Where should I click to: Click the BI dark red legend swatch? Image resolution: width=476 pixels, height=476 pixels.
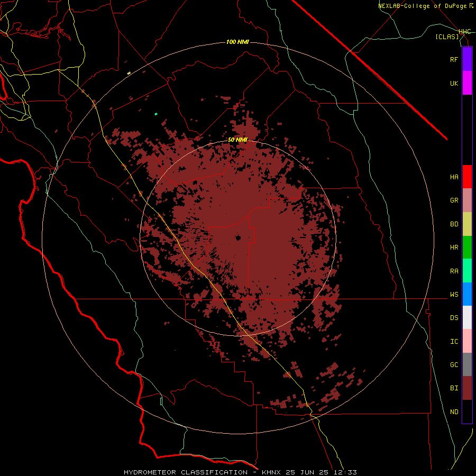pos(467,388)
